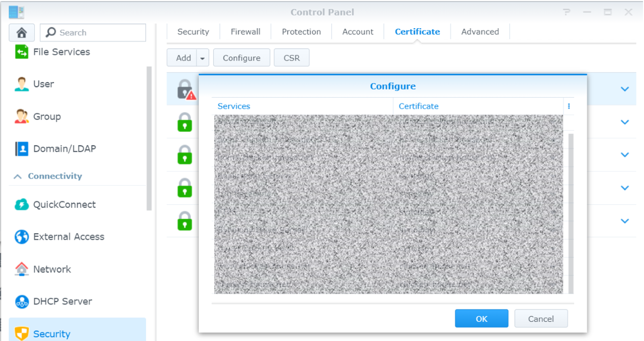
Task: Open QuickConnect settings
Action: [64, 205]
